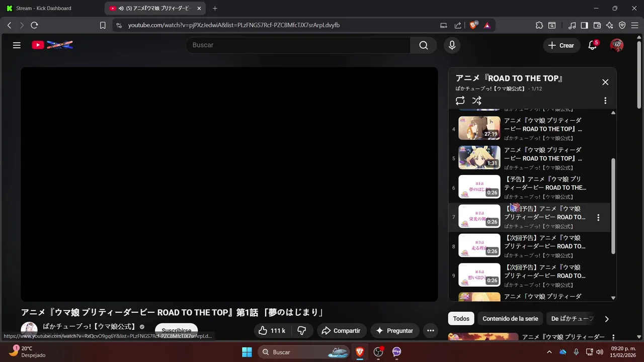The height and width of the screenshot is (362, 644).
Task: Open taskbar volume control
Action: click(x=599, y=352)
